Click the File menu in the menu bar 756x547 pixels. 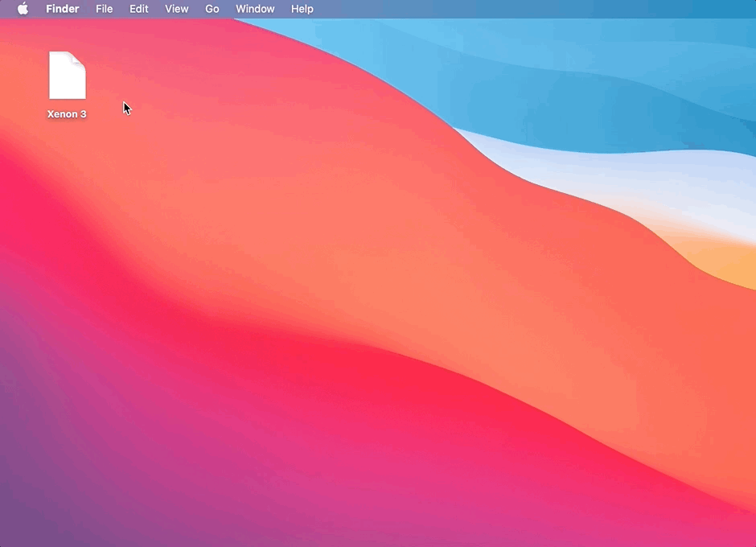click(x=104, y=9)
